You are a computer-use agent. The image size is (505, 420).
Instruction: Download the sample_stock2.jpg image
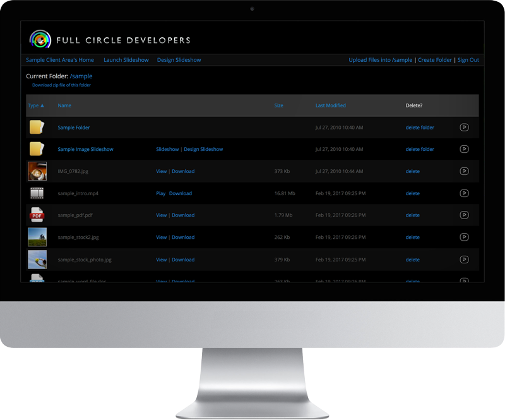(x=183, y=237)
